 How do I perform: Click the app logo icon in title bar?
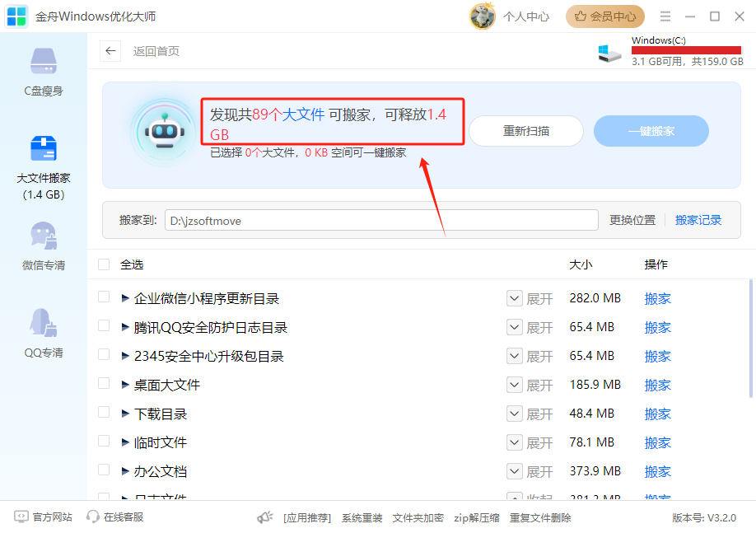tap(16, 16)
